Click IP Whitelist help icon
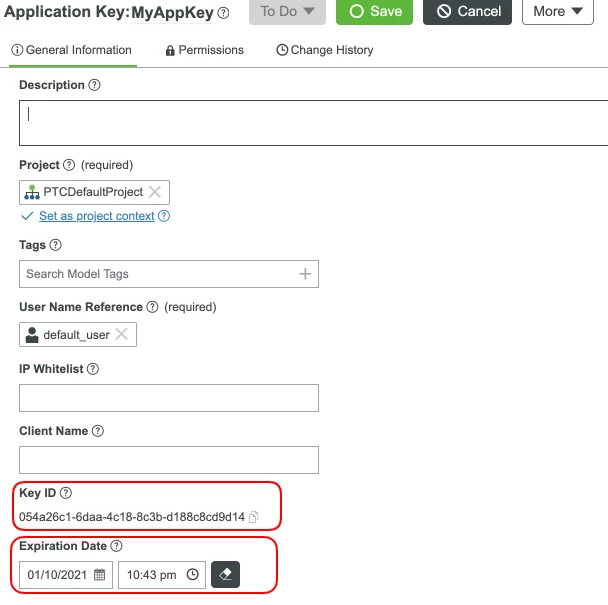The width and height of the screenshot is (608, 605). point(93,369)
